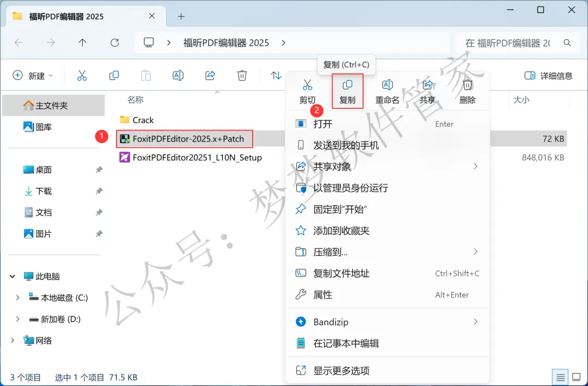Go back with the back arrow

tap(19, 43)
